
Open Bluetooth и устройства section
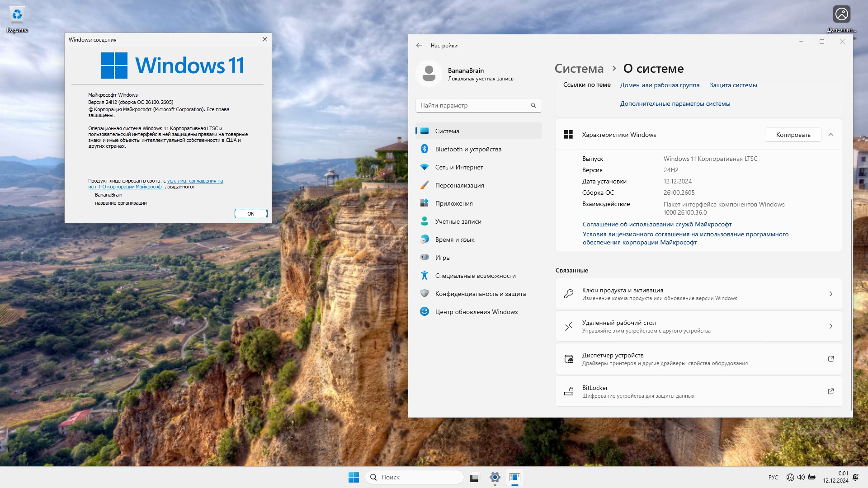click(x=468, y=149)
